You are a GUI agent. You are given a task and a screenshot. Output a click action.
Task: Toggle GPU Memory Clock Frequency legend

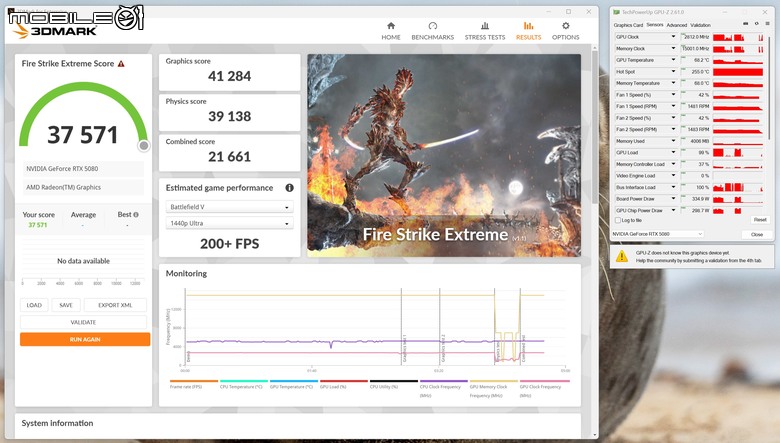click(493, 389)
